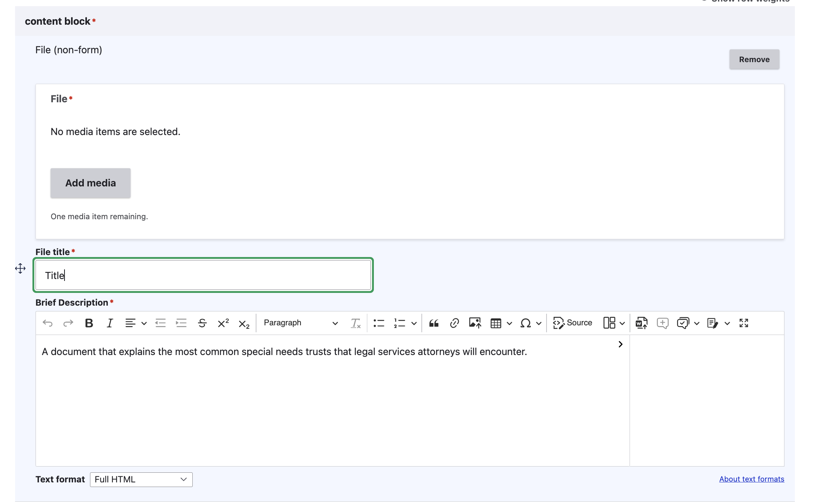Open the comments archive icon
The width and height of the screenshot is (825, 504).
pos(683,323)
